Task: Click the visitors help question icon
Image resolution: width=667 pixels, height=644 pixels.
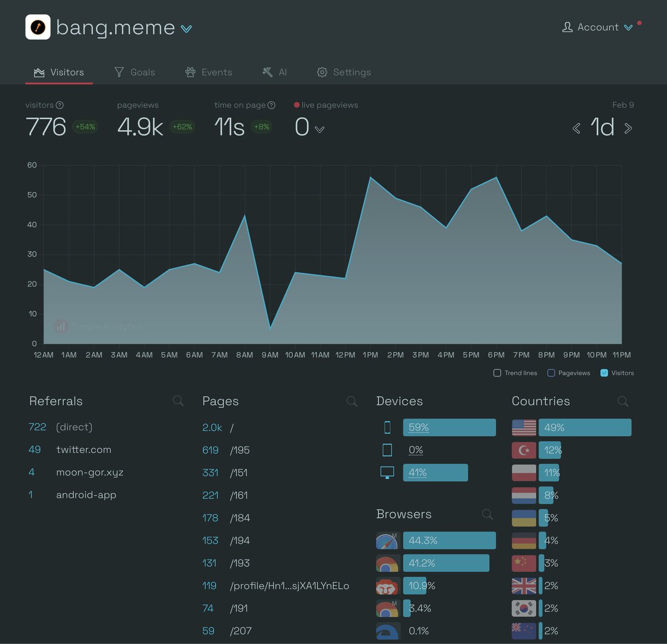Action: (60, 105)
